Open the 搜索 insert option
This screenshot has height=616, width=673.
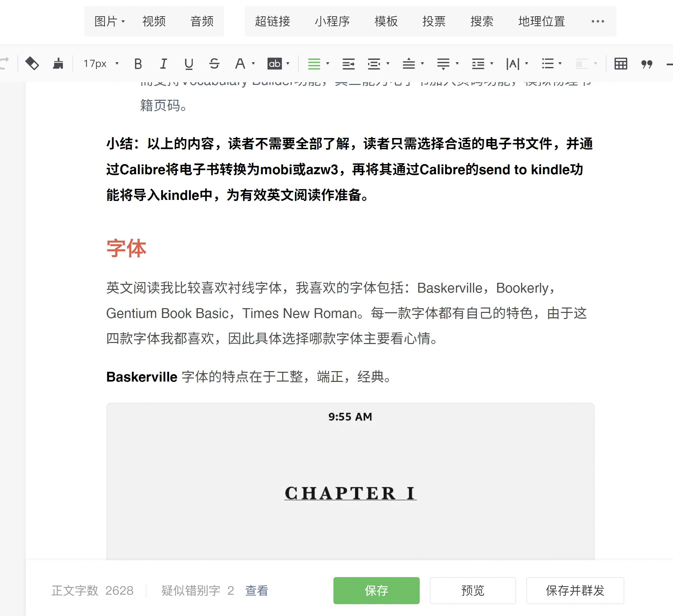coord(482,21)
